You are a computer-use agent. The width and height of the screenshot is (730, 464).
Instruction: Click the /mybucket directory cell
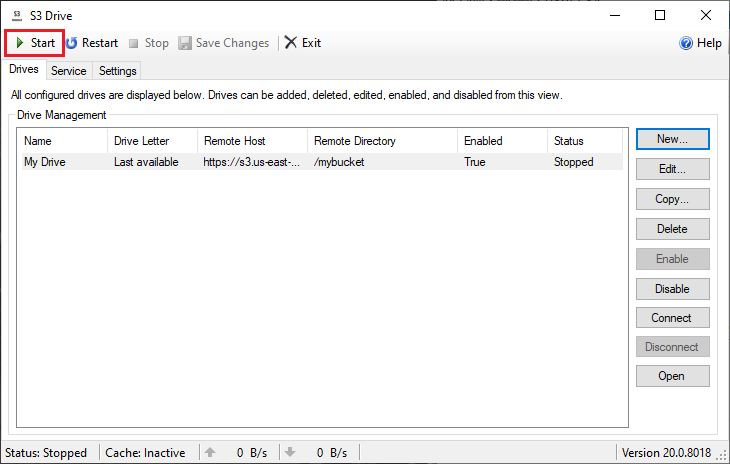coord(339,162)
